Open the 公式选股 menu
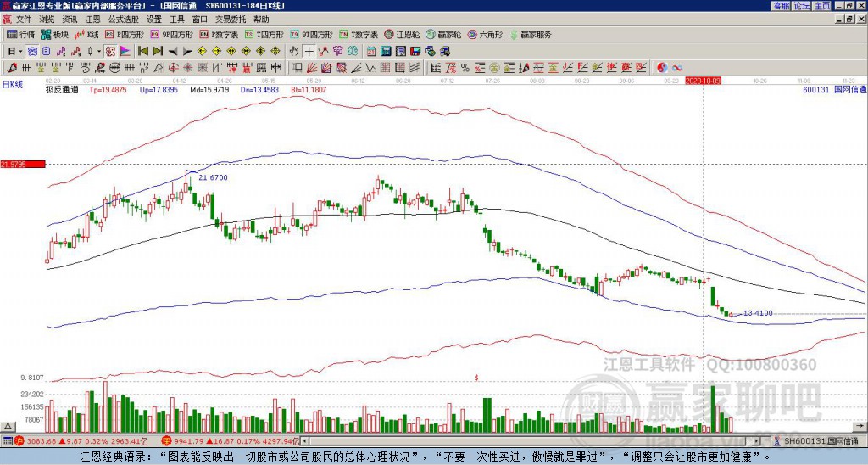This screenshot has width=868, height=465. (x=124, y=20)
